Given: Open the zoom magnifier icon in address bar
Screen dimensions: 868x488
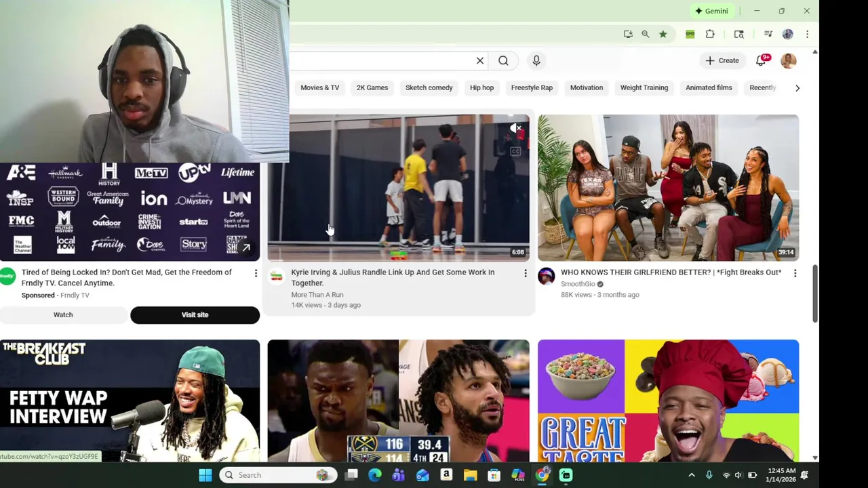Looking at the screenshot, I should (646, 34).
